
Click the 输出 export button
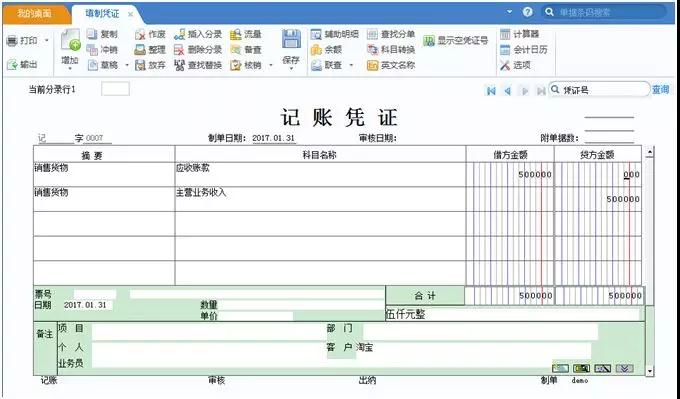coord(23,65)
